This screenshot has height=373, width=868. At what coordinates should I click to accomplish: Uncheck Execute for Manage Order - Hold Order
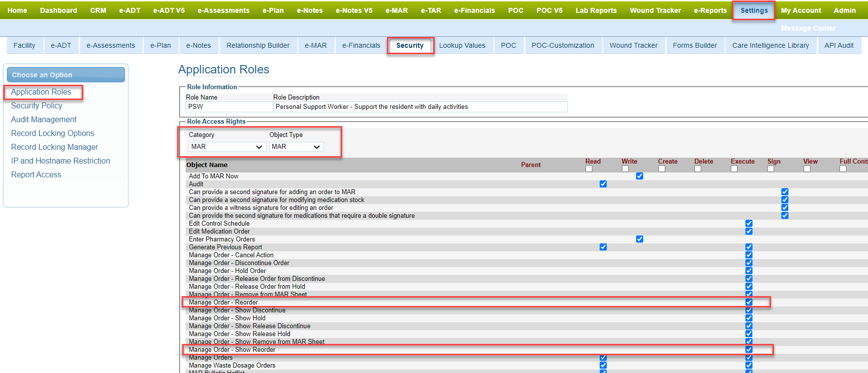[749, 271]
